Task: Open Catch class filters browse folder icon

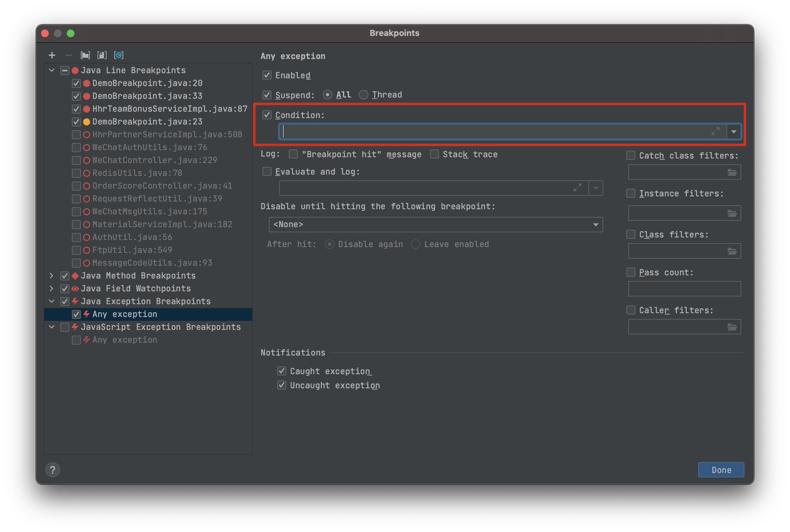Action: (732, 172)
